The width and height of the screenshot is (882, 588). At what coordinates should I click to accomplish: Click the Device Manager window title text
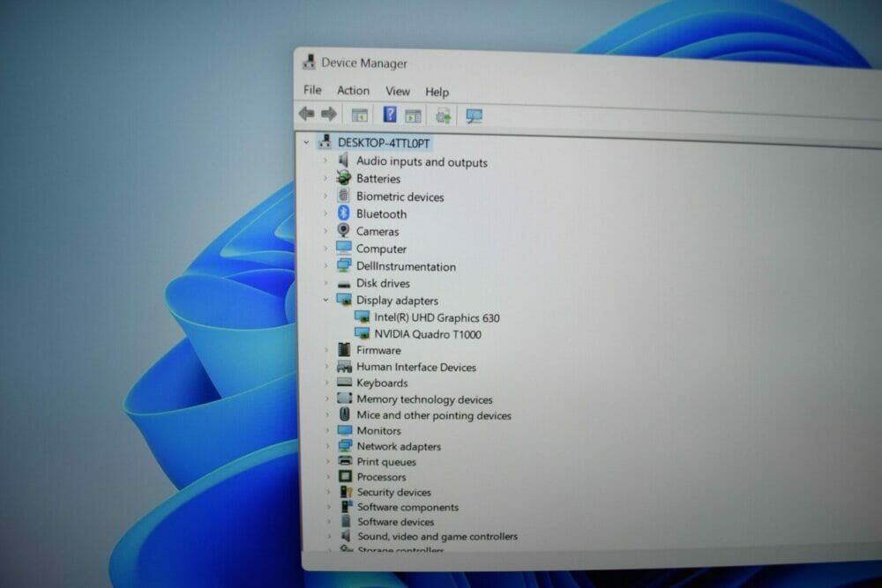click(x=364, y=63)
